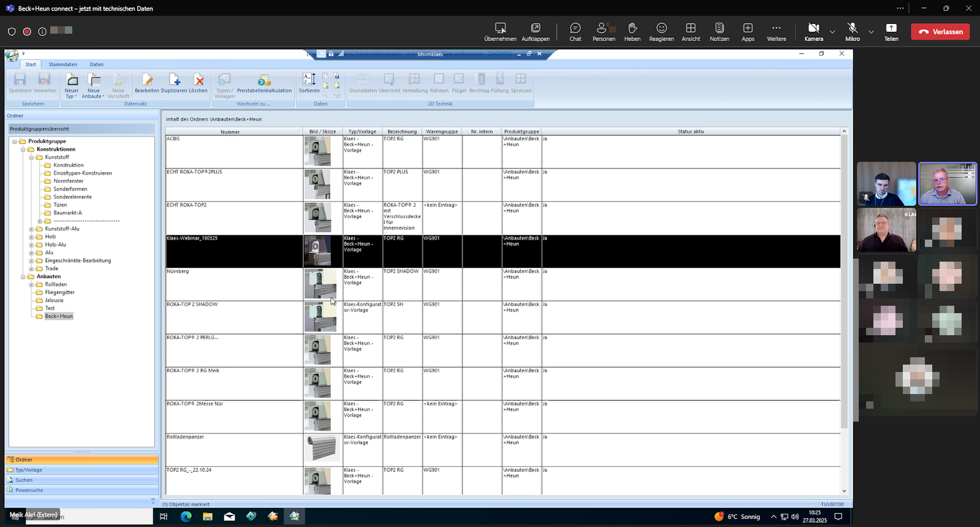Click the Bearbeiten edit icon
This screenshot has height=527, width=980.
coord(147,80)
